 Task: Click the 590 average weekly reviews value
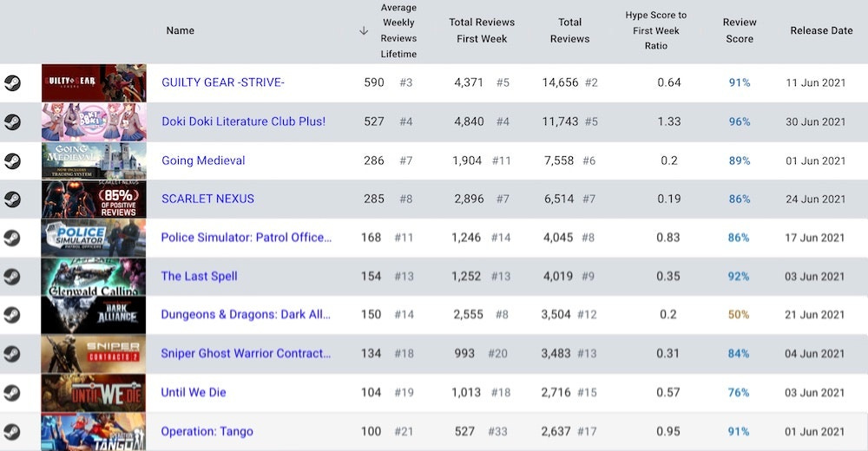pyautogui.click(x=374, y=82)
